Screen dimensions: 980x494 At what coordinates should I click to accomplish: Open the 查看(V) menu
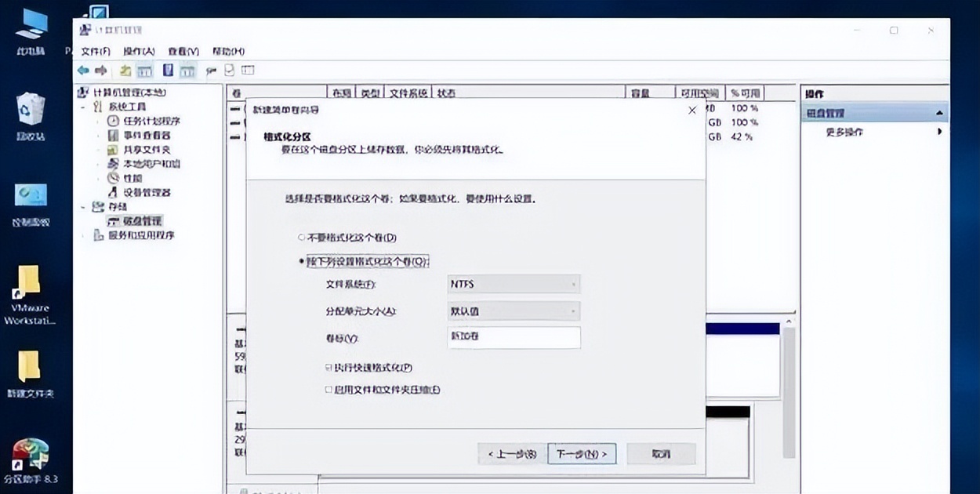183,51
